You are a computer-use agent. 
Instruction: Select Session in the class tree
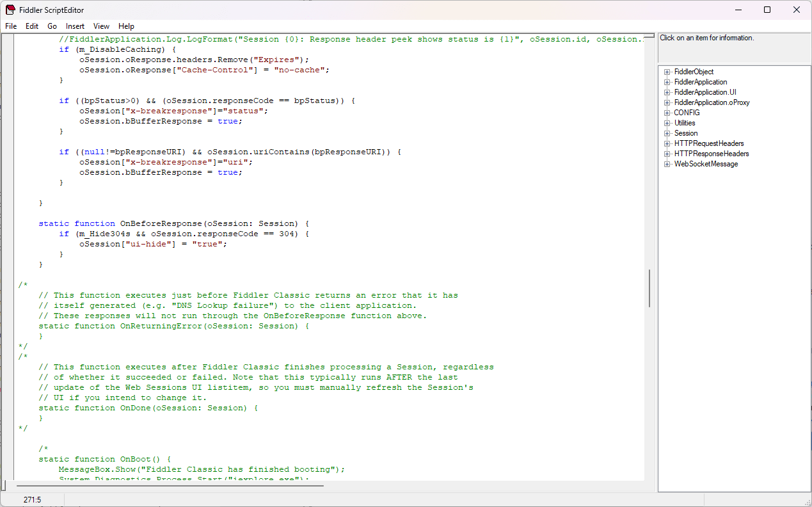686,133
